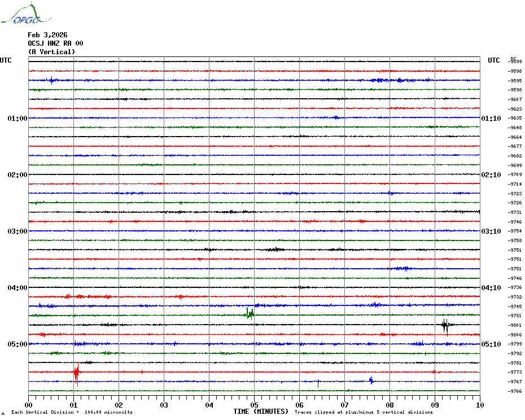The width and height of the screenshot is (525, 420).
Task: Click the DC offset value "-9635"
Action: tap(515, 118)
